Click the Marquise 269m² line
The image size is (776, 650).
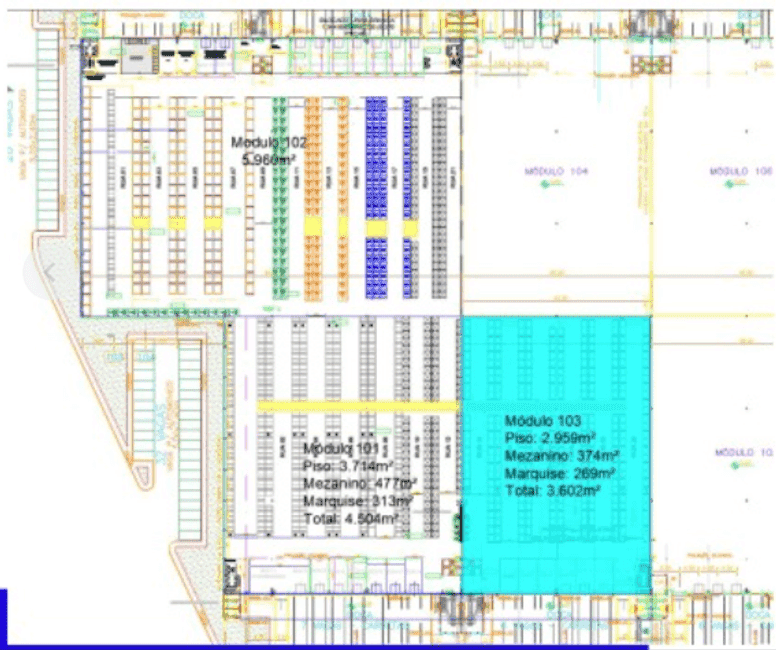click(559, 473)
